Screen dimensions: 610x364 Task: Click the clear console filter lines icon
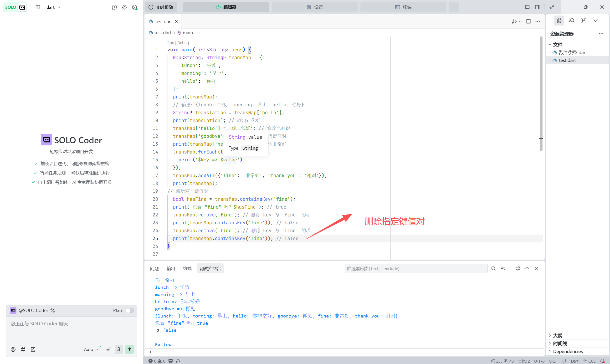pyautogui.click(x=503, y=269)
